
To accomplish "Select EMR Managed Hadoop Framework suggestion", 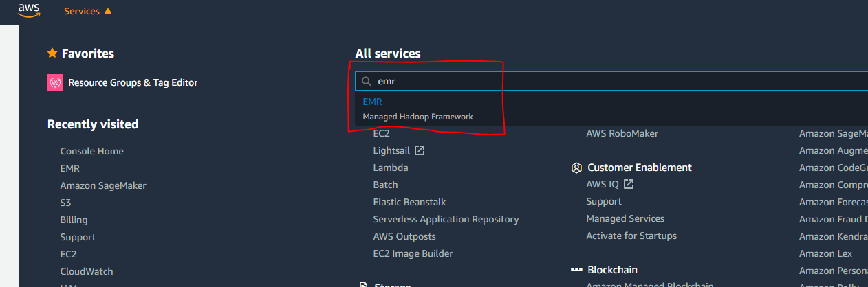I will 417,109.
